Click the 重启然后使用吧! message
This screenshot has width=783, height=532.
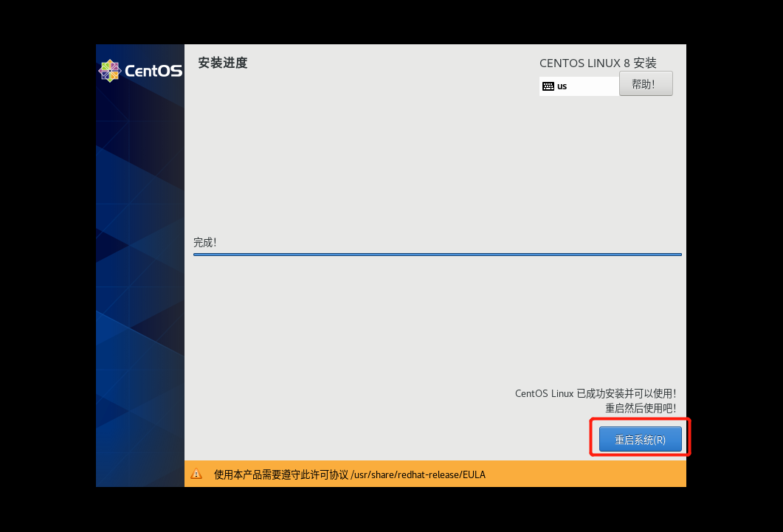(641, 408)
